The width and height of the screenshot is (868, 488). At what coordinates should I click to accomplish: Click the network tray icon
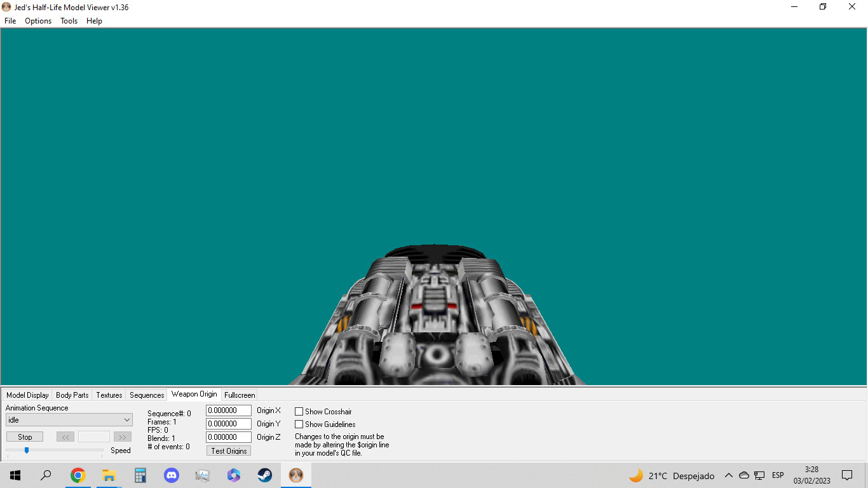coord(759,475)
